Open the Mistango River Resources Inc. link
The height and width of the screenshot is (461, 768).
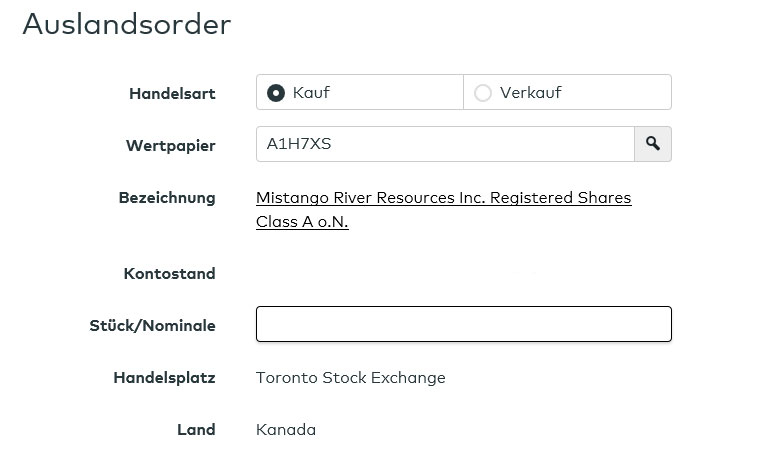(x=443, y=198)
